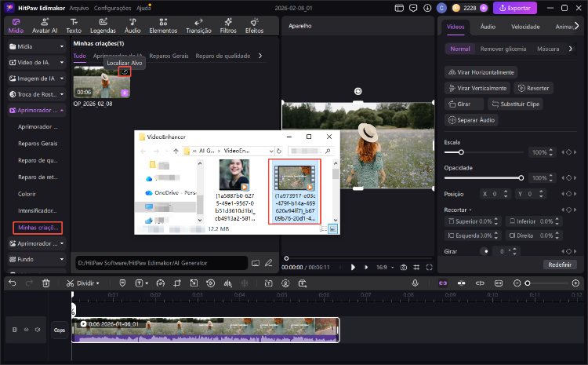Select the Reparos Gerais tab
The width and height of the screenshot is (588, 365).
[169, 56]
